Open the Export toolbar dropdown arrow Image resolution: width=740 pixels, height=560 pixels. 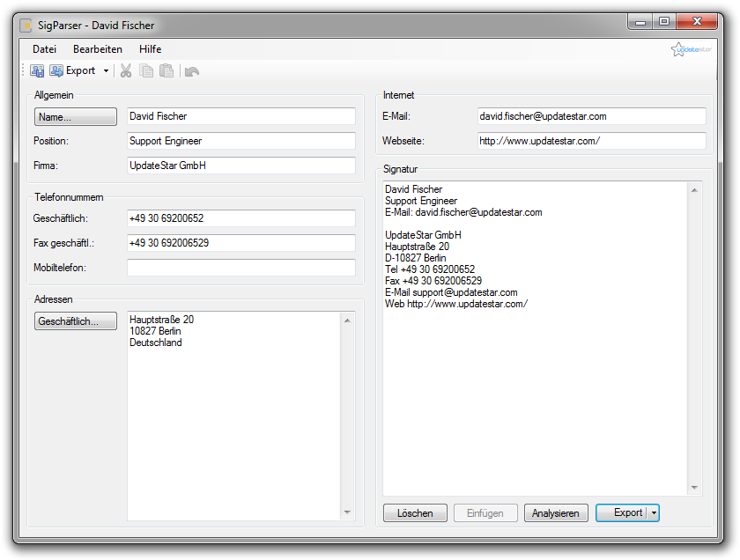(105, 70)
